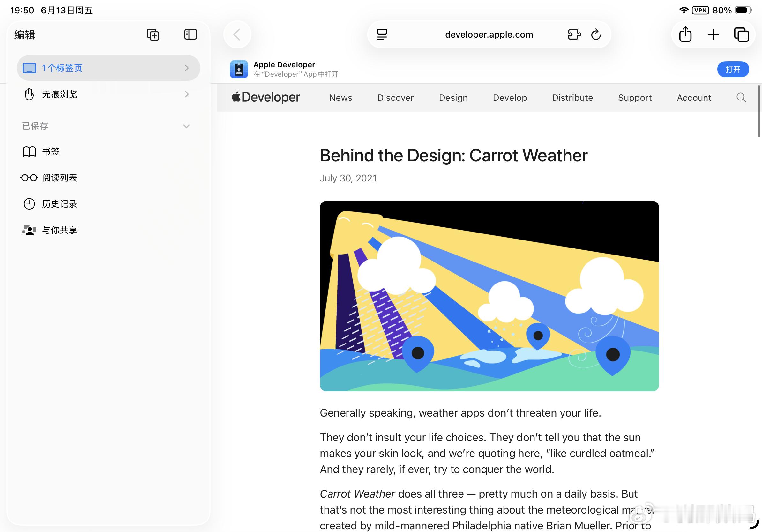Open the share sheet icon
The width and height of the screenshot is (762, 532).
pyautogui.click(x=685, y=34)
